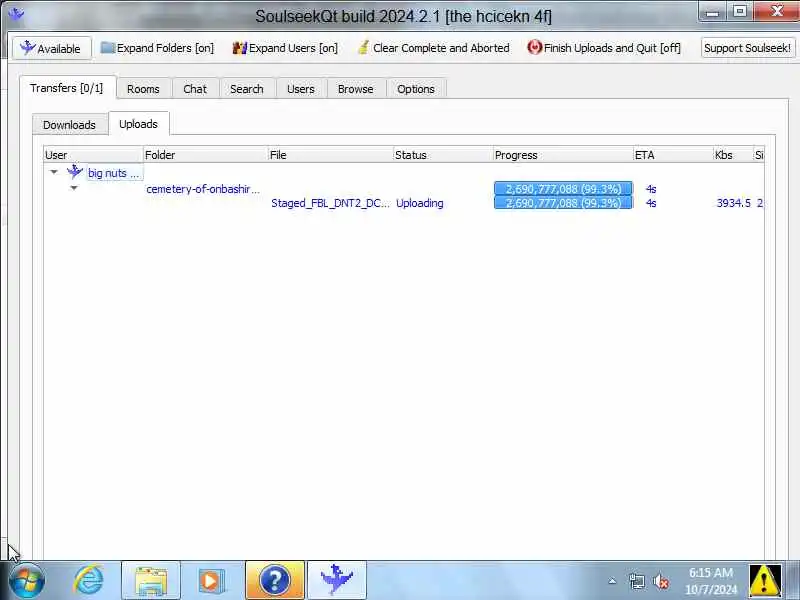Click the bird icon beside big nuts

click(x=75, y=172)
